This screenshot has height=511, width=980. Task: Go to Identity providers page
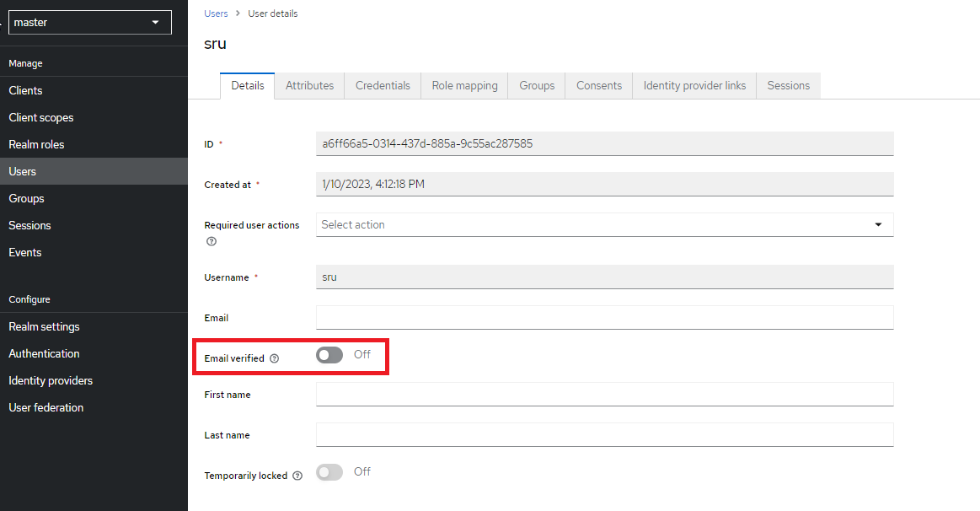pos(51,380)
